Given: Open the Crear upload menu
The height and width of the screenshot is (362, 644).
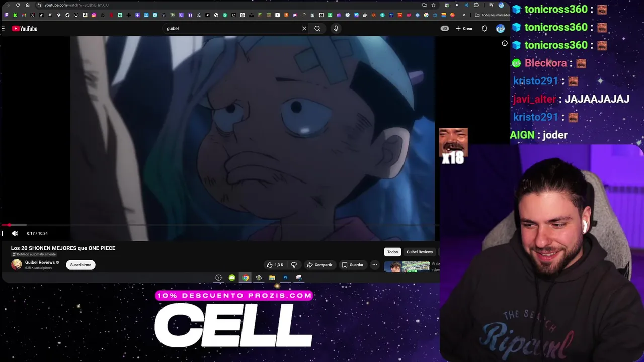Looking at the screenshot, I should click(464, 29).
